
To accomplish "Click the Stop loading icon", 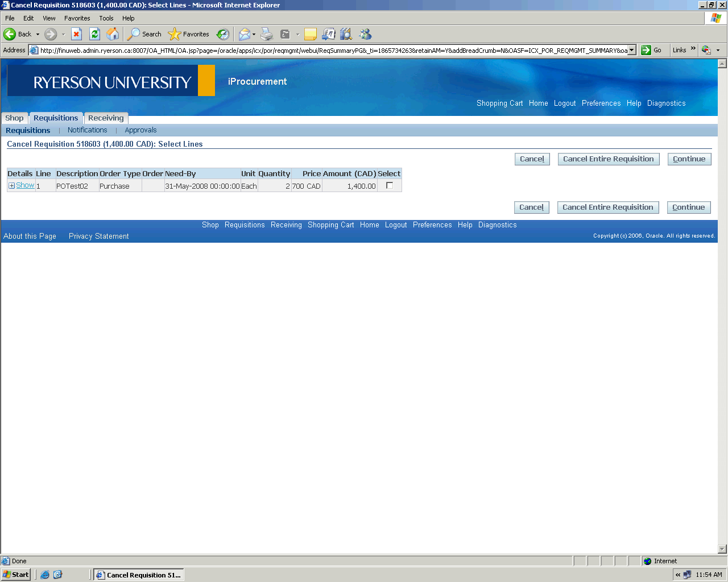I will pos(76,34).
